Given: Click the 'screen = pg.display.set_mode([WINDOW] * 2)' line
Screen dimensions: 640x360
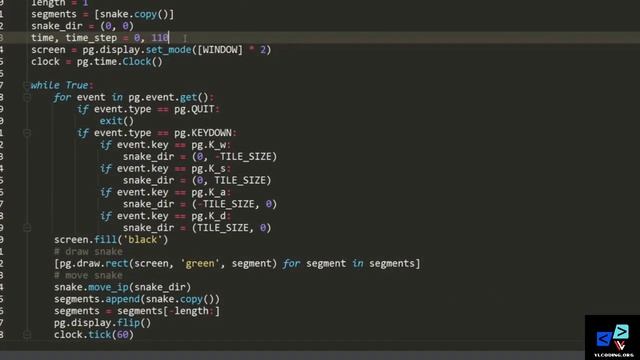Looking at the screenshot, I should pos(151,50).
